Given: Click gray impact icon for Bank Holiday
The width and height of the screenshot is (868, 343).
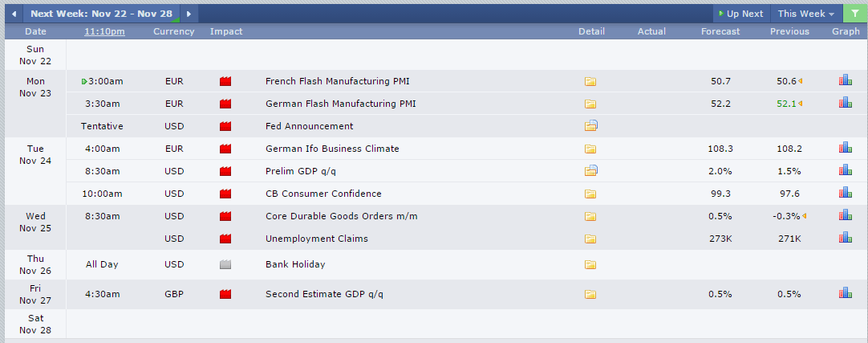Looking at the screenshot, I should (x=225, y=264).
